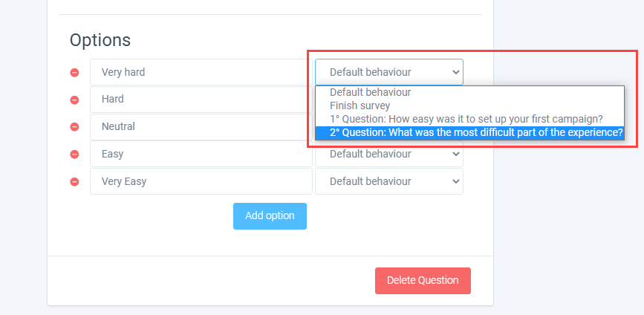The width and height of the screenshot is (644, 315).
Task: Click the minus icon next to Very Easy
Action: click(x=74, y=182)
